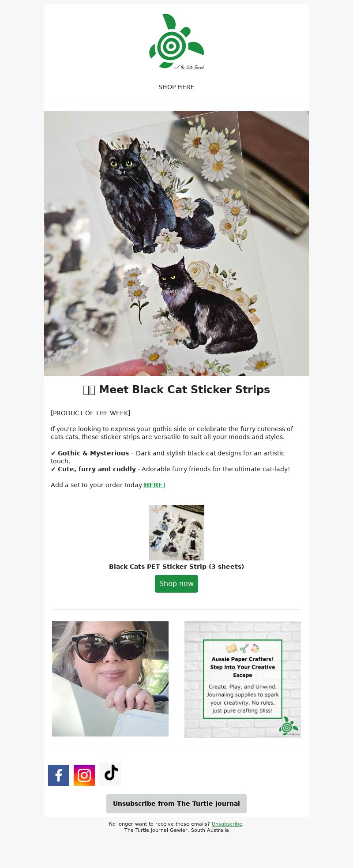
Task: Open Black Cats PET Sticker Strip title
Action: click(176, 567)
